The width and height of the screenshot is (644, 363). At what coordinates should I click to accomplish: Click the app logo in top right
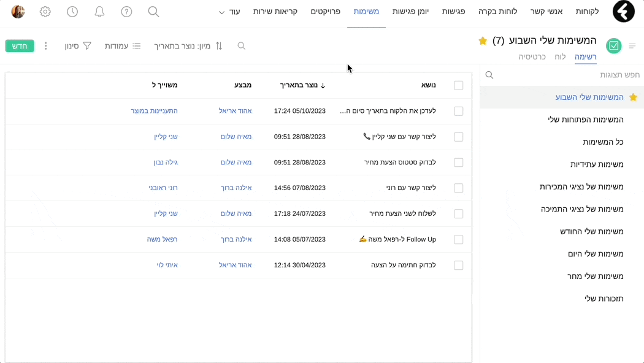click(624, 12)
